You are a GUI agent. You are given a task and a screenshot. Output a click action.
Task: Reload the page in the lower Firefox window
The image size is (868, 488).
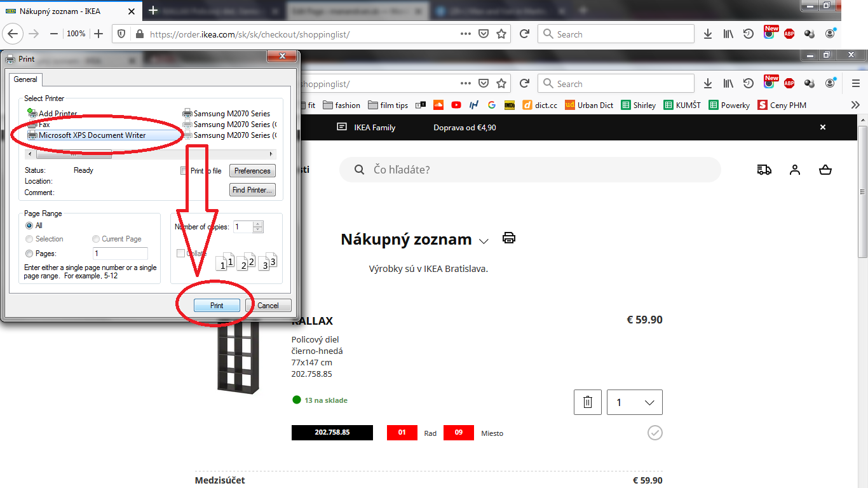(524, 83)
